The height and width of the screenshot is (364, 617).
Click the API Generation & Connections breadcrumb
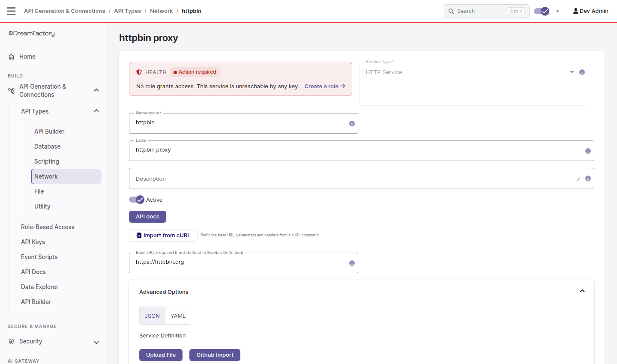coord(64,11)
